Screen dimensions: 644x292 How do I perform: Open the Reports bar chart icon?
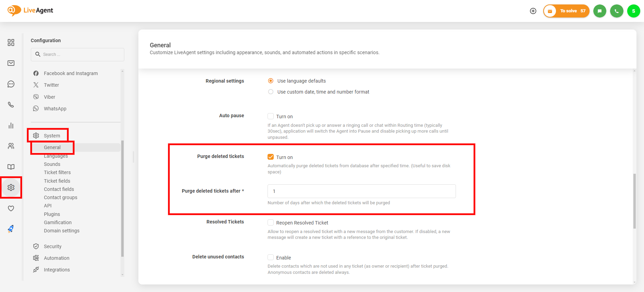point(11,125)
